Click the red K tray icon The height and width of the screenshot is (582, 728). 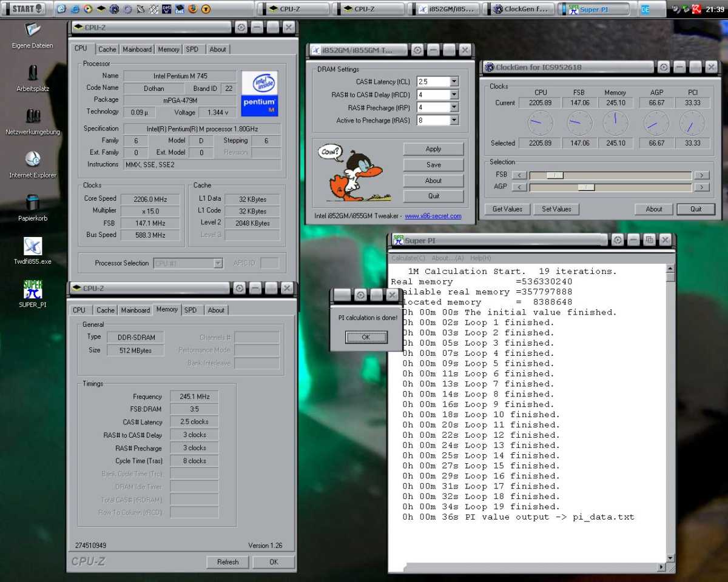pyautogui.click(x=697, y=9)
